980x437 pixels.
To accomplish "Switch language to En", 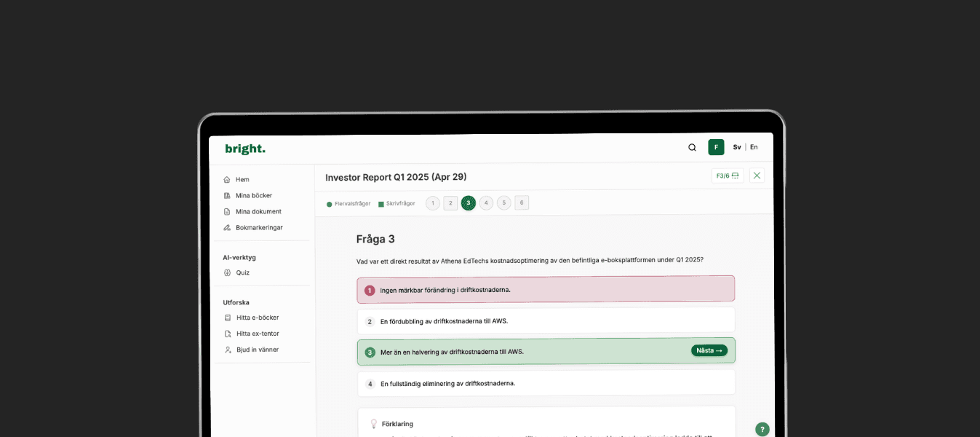I will [754, 147].
